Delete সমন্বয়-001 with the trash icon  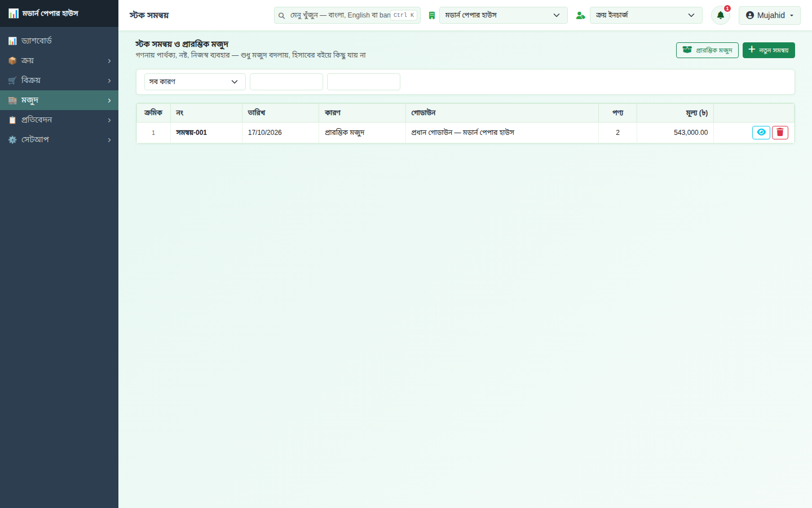[x=780, y=133]
